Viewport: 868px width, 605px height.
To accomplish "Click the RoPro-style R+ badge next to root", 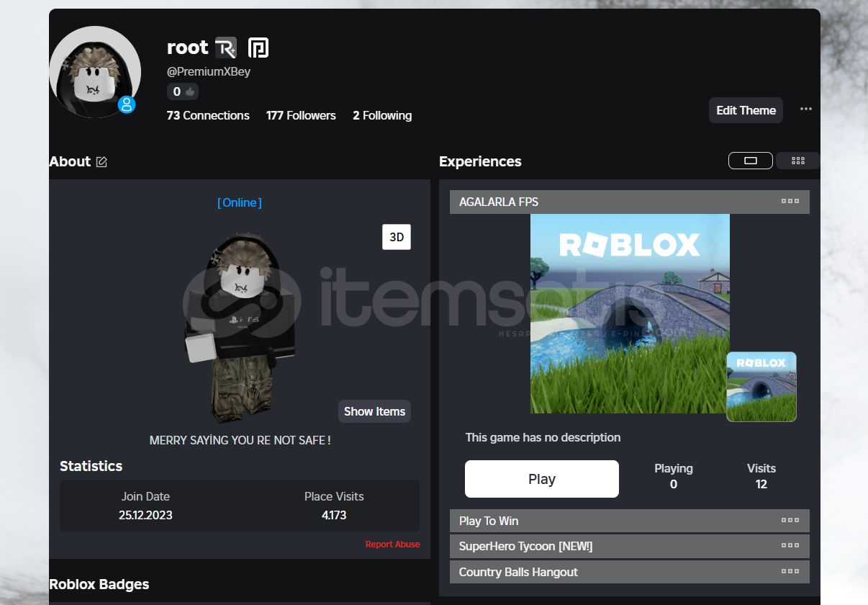I will pos(226,48).
